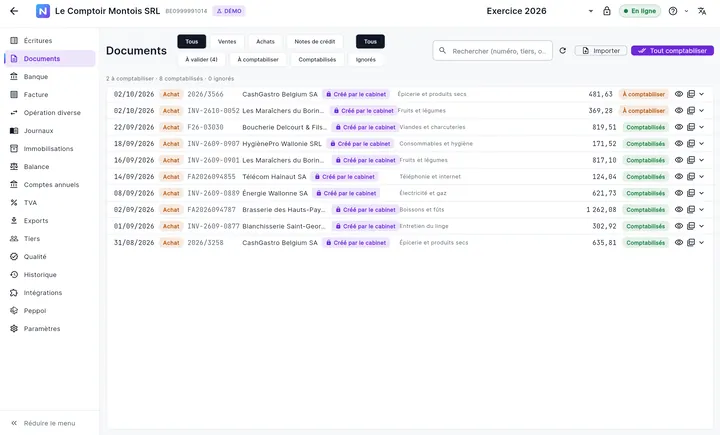This screenshot has height=435, width=720.
Task: Open Facture in the sidebar
Action: tap(50, 95)
